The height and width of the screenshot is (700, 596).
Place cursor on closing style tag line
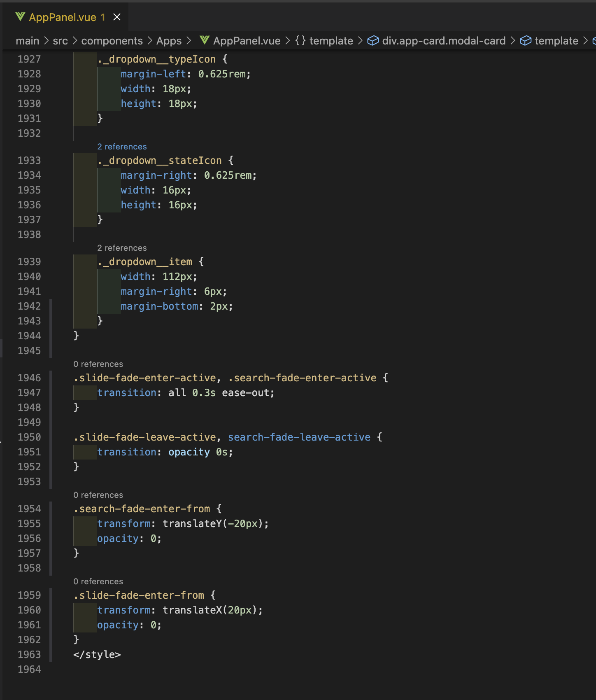point(97,654)
